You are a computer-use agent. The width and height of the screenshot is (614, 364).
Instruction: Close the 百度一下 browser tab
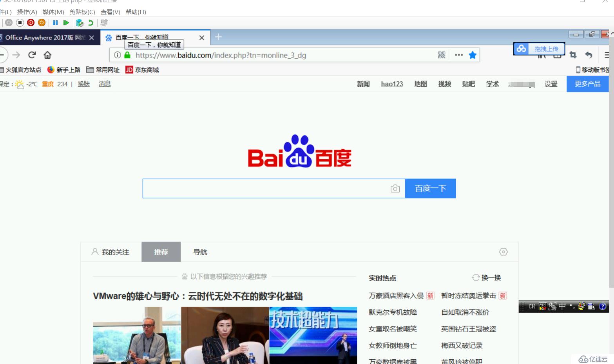[x=201, y=38]
